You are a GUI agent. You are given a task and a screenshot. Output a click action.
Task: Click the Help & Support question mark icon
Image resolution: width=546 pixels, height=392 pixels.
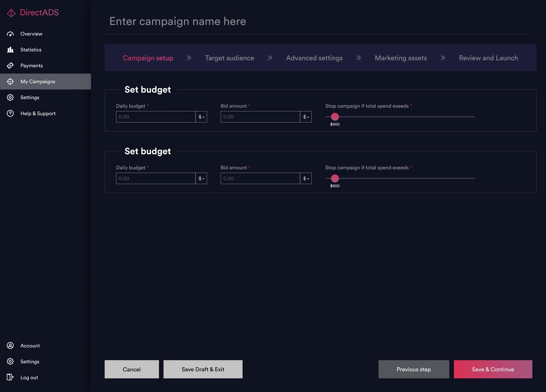click(10, 113)
